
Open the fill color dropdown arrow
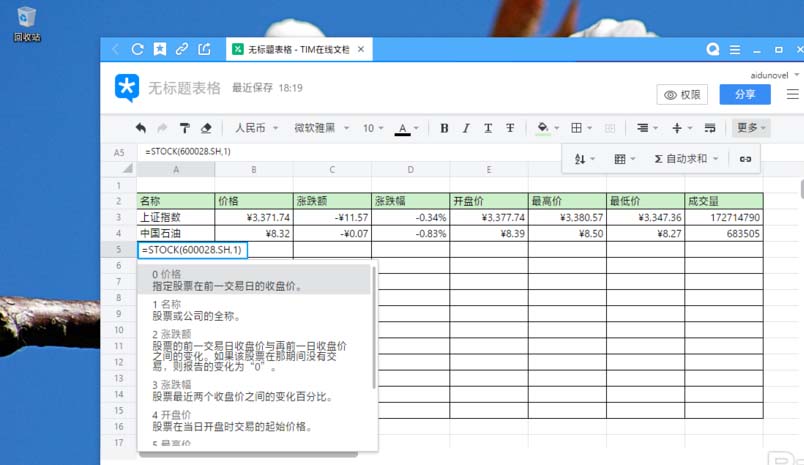pos(557,128)
